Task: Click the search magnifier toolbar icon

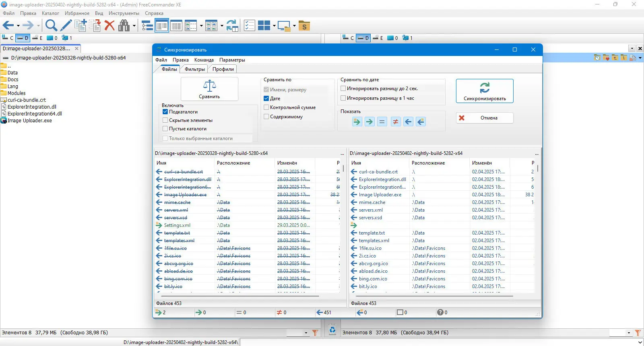Action: pos(51,26)
